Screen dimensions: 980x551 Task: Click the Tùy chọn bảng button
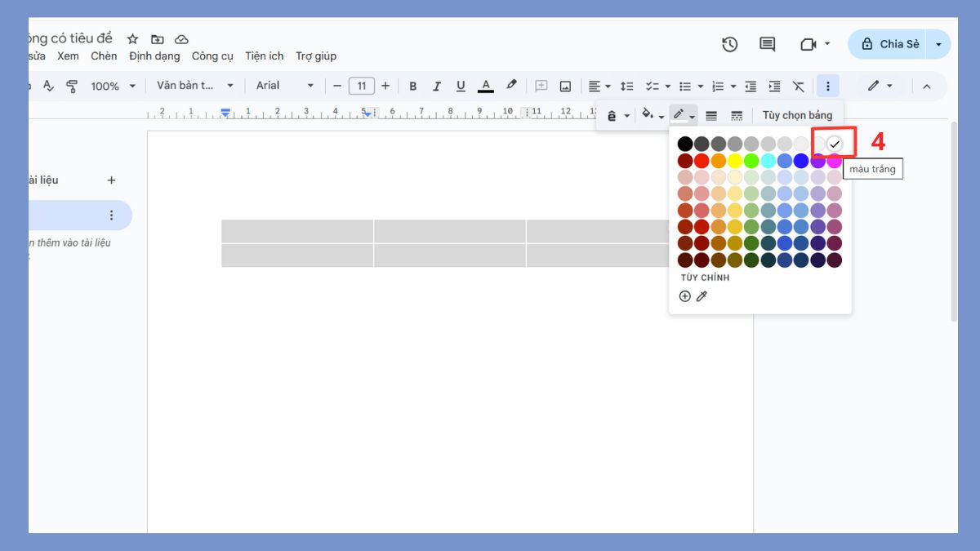point(797,116)
